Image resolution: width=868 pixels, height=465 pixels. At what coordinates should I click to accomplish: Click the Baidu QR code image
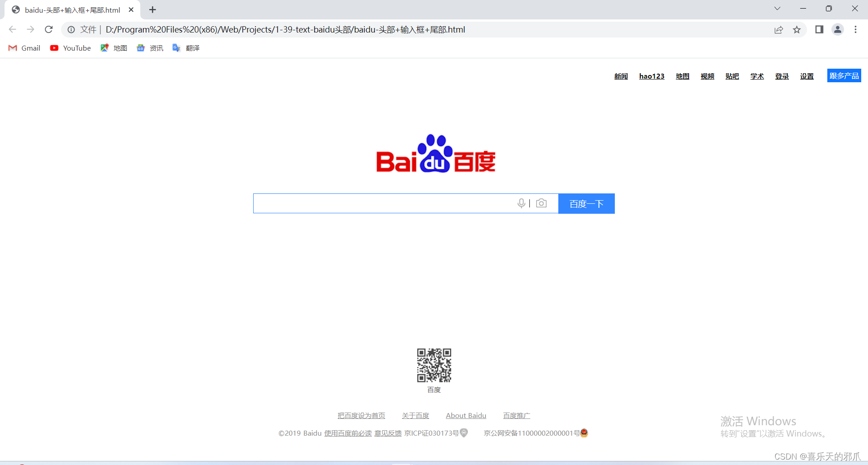coord(434,365)
